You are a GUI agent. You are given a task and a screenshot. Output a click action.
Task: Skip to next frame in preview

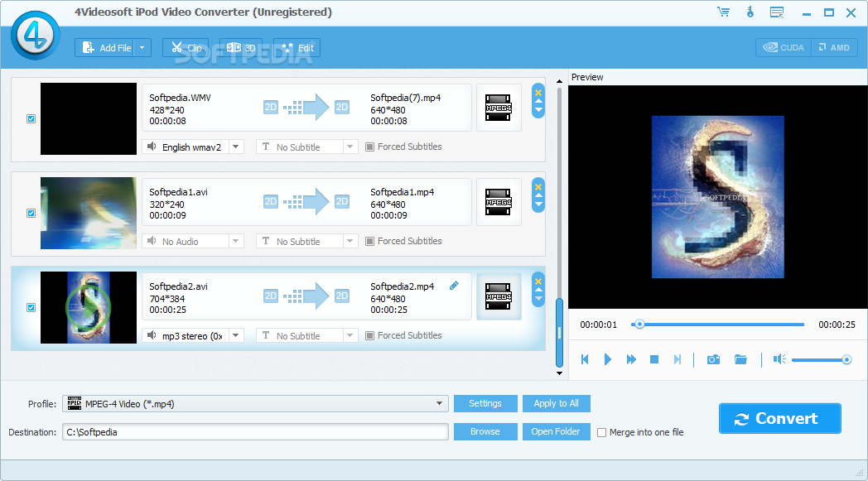677,360
